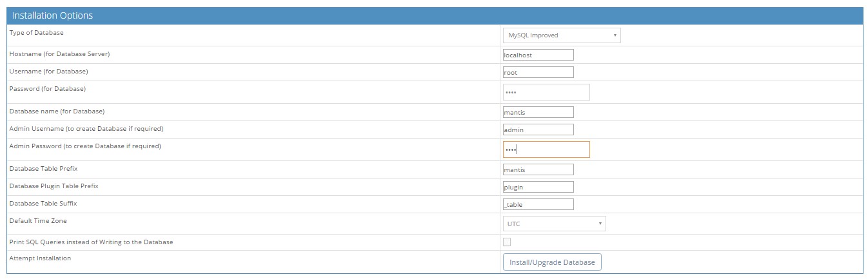Click the 'Print SQL Queries' label text
Screen dimensions: 868x279
coord(91,242)
